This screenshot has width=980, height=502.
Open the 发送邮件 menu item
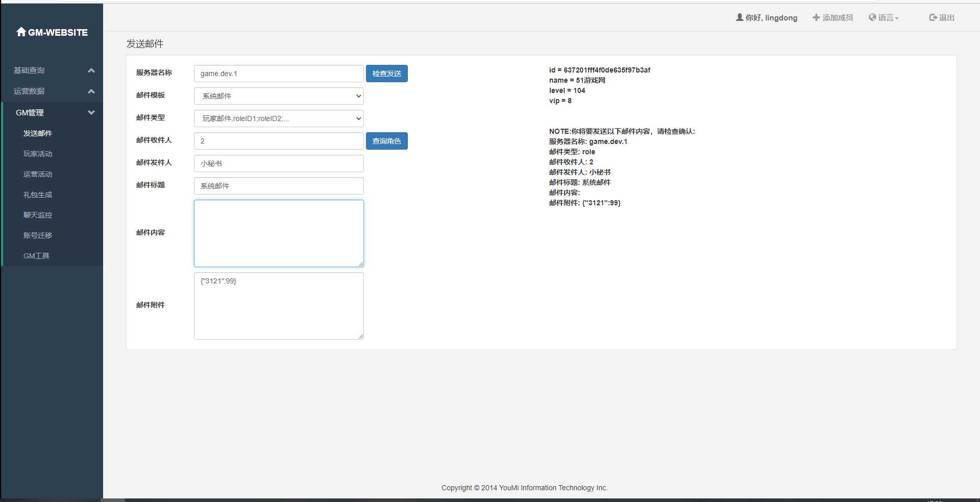pos(38,133)
